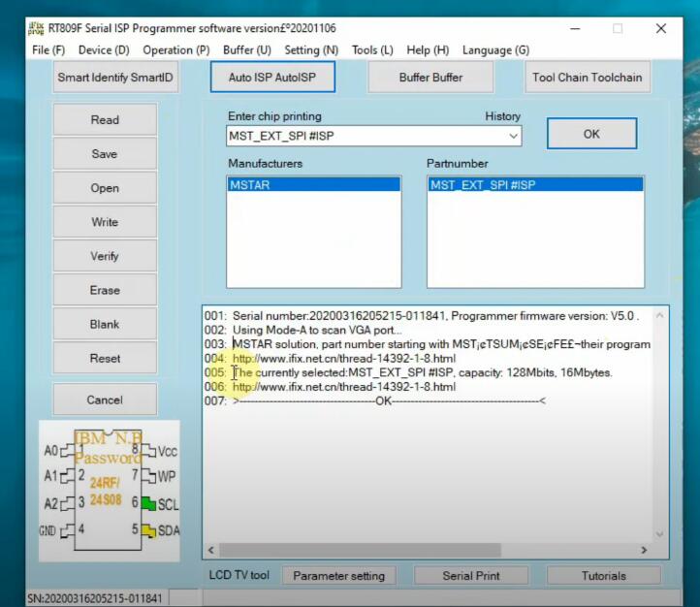Click log line 003 MSTAR solution text
This screenshot has height=607, width=700.
[441, 344]
